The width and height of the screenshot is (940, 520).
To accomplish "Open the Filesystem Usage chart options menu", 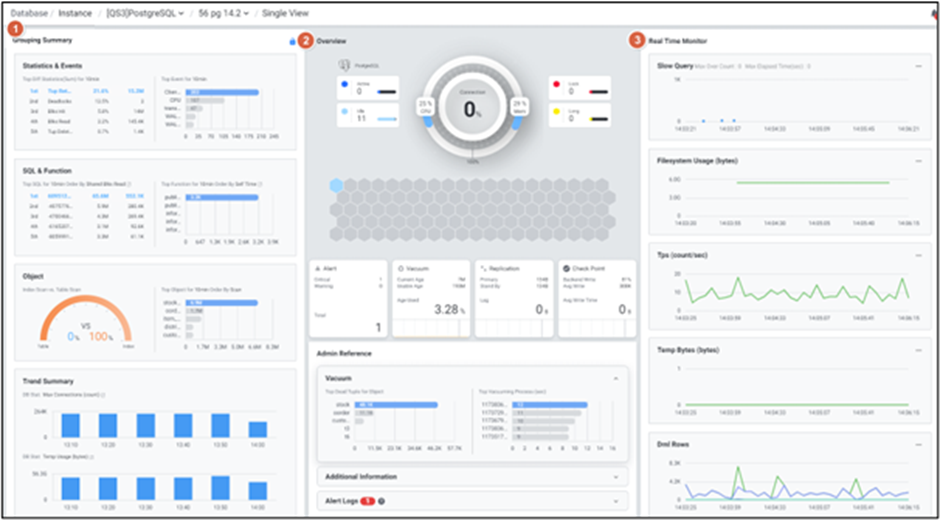I will pos(918,160).
